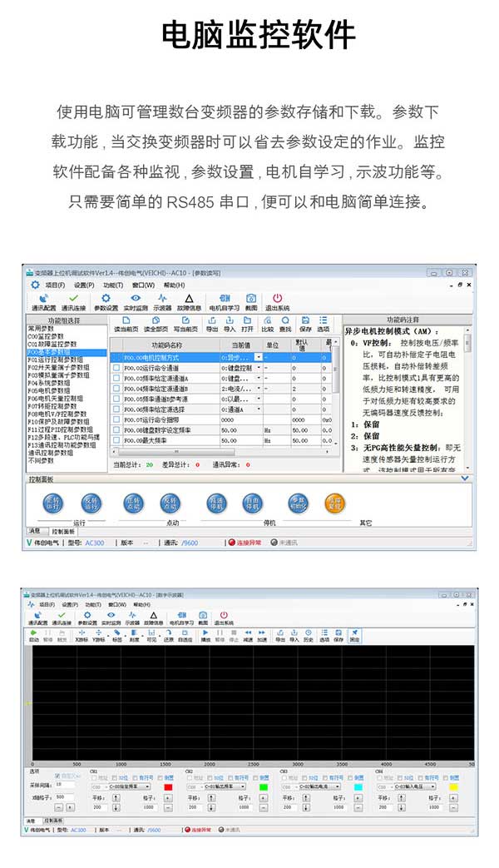This screenshot has width=499, height=868.
Task: Open dropdown for F00.03频率给定源通道A value
Action: pyautogui.click(x=259, y=378)
